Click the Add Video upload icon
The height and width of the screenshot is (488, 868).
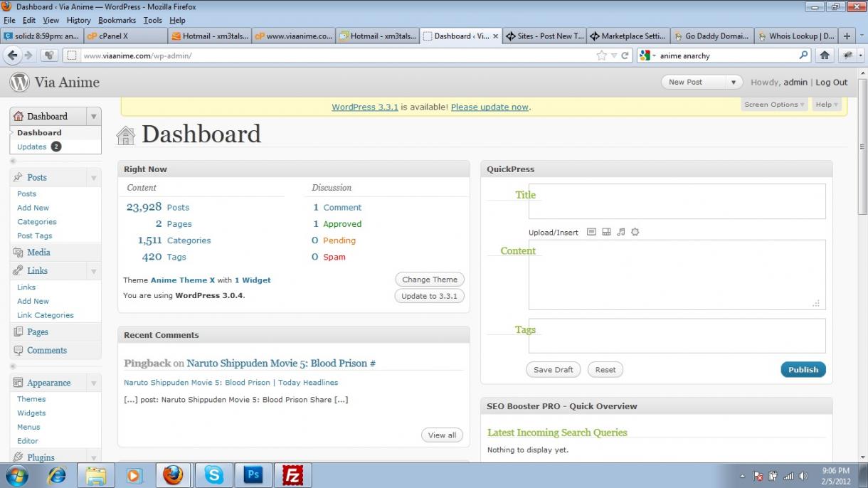point(606,232)
